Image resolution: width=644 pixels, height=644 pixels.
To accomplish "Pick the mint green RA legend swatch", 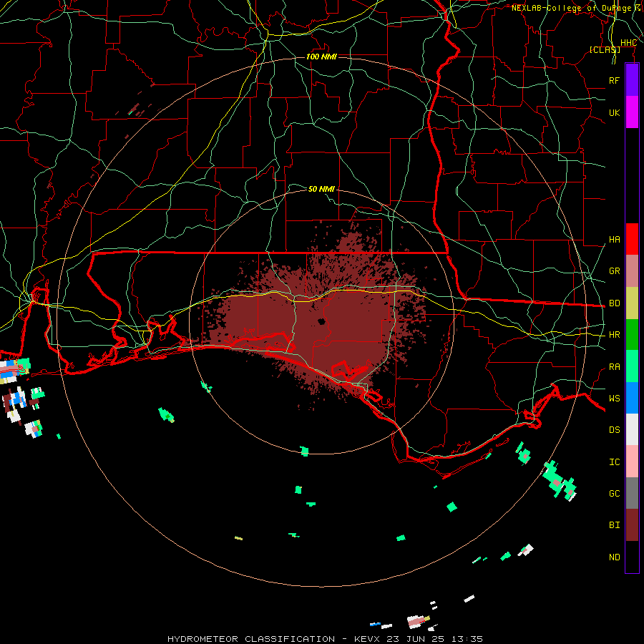I will coord(632,366).
